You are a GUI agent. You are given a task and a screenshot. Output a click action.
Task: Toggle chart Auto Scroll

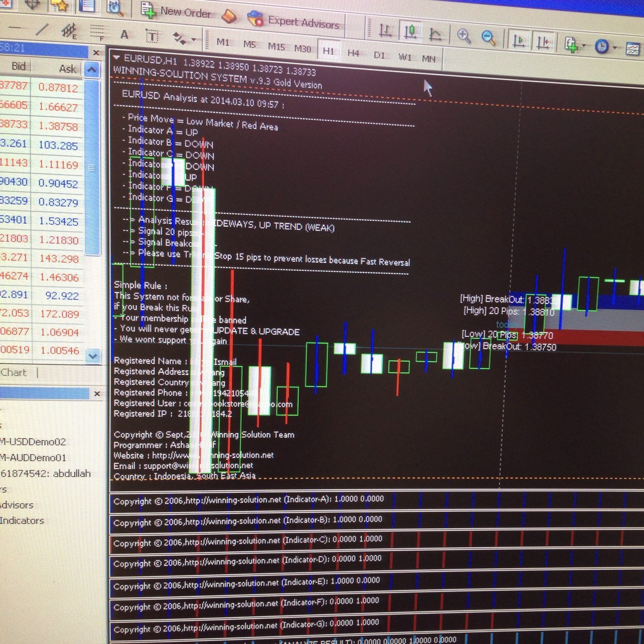(x=519, y=40)
